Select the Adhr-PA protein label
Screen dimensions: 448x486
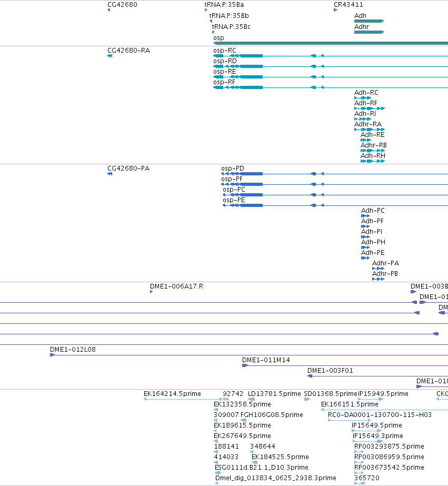(x=386, y=263)
